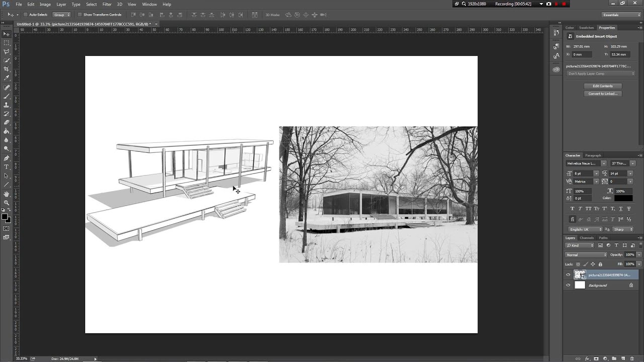Select the Rectangular Marquee tool
This screenshot has height=362, width=644.
tap(7, 43)
